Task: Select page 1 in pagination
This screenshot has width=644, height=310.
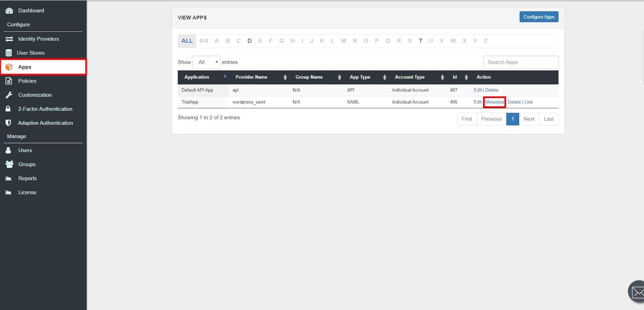Action: (x=513, y=119)
